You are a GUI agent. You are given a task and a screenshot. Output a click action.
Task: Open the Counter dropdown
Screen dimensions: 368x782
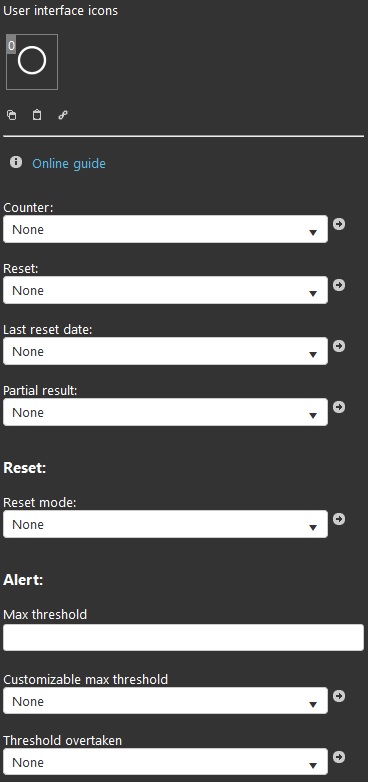[166, 229]
